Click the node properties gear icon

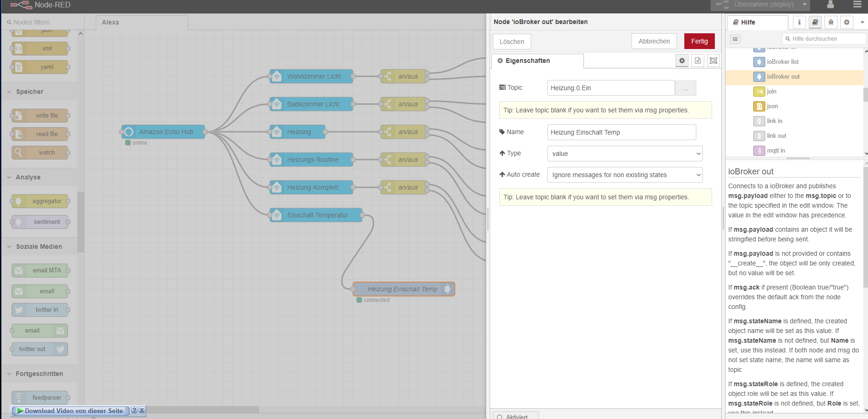[682, 61]
